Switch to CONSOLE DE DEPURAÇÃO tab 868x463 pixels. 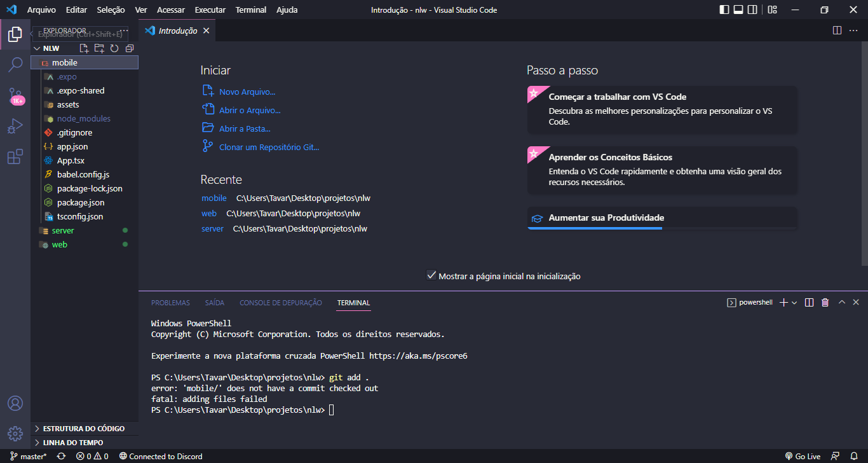(281, 303)
